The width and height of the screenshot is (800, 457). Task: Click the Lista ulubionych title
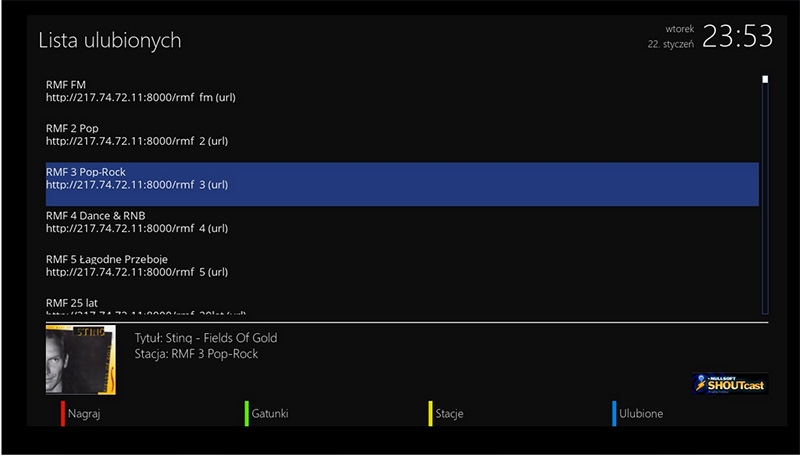(109, 41)
